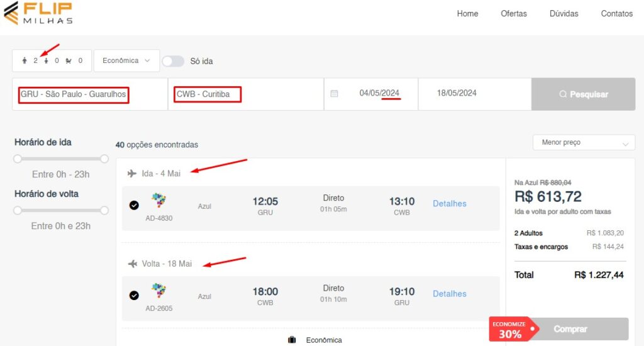Open the Menor preço sorting dropdown

(x=584, y=143)
